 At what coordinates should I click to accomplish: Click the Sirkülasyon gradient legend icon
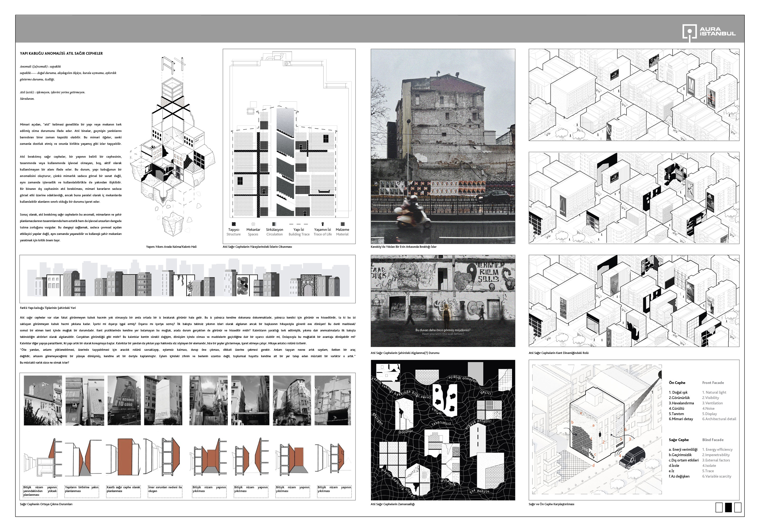pyautogui.click(x=274, y=224)
